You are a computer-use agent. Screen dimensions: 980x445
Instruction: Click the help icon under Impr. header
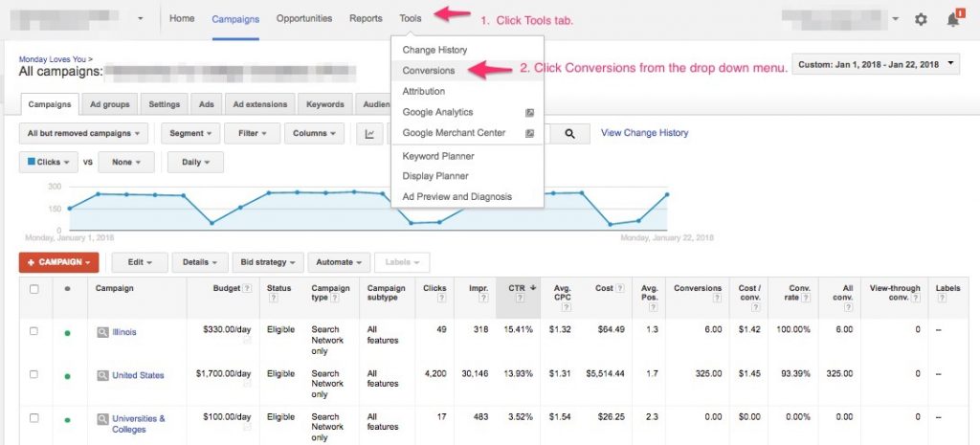click(x=483, y=299)
